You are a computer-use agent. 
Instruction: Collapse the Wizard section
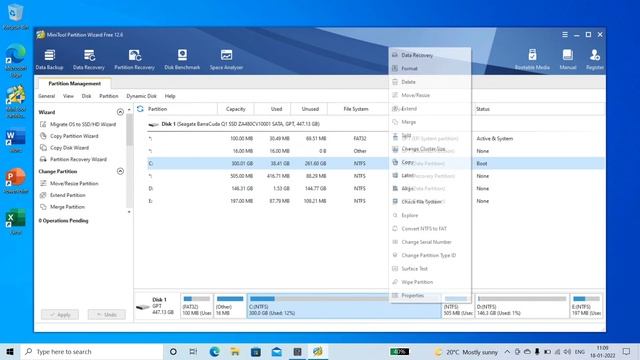click(x=120, y=112)
